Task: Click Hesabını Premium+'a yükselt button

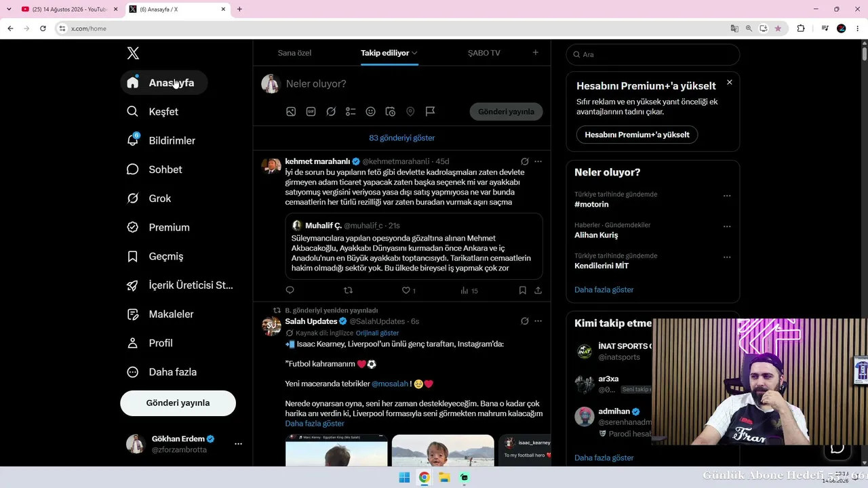Action: [637, 135]
